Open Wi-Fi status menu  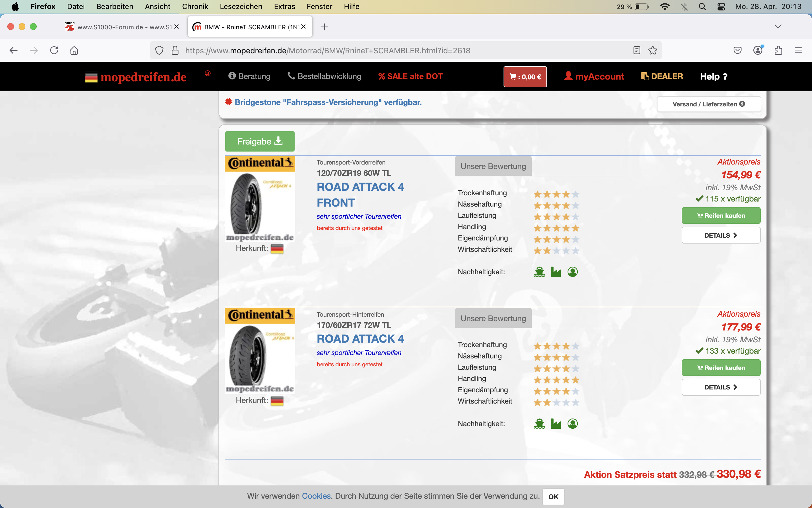pyautogui.click(x=665, y=6)
